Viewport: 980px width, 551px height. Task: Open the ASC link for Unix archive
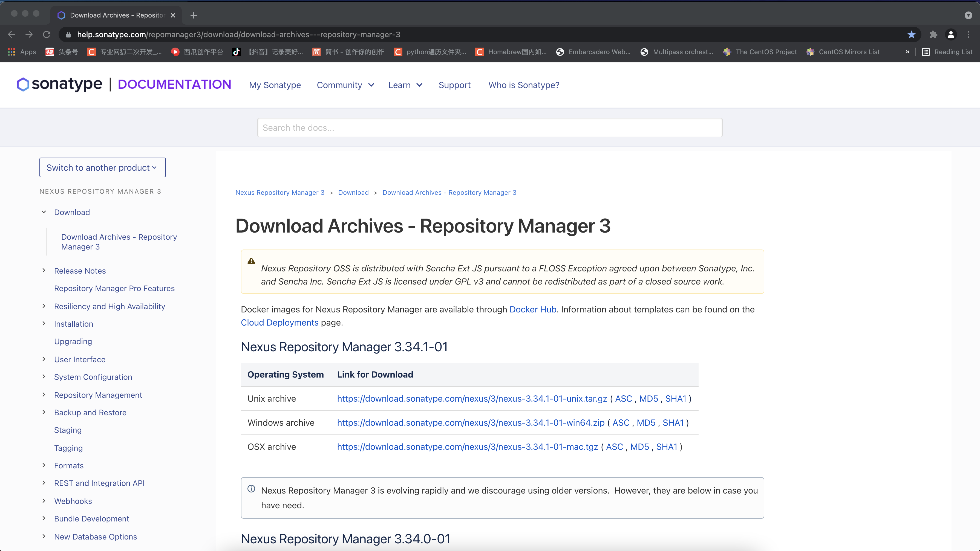624,399
